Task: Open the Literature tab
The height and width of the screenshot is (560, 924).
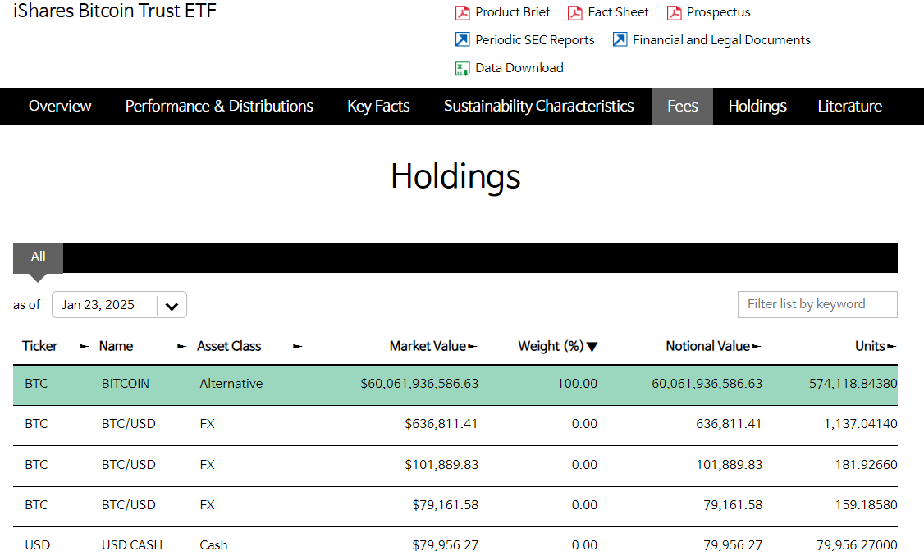Action: (x=849, y=107)
